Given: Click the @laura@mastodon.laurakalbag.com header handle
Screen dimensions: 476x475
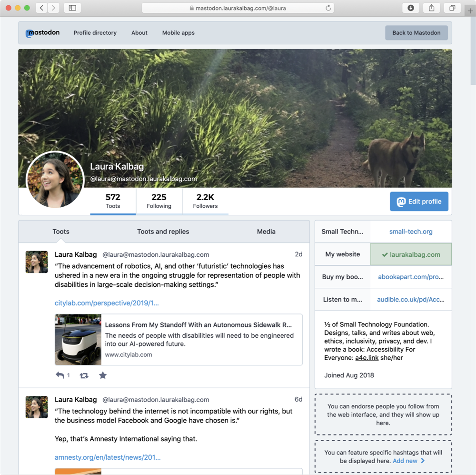Looking at the screenshot, I should 144,179.
